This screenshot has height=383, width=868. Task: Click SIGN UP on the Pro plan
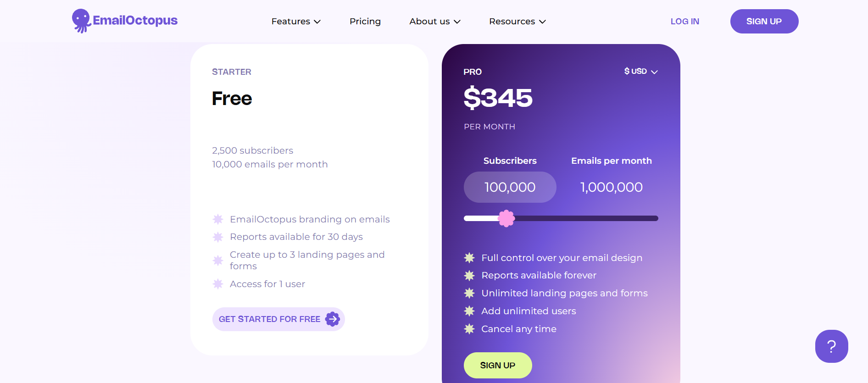point(497,365)
